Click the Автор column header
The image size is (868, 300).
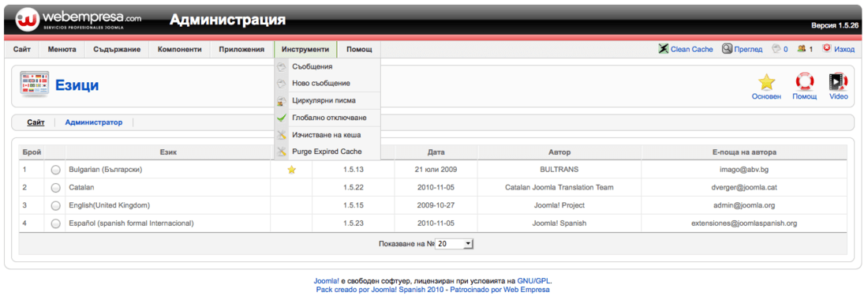point(559,152)
